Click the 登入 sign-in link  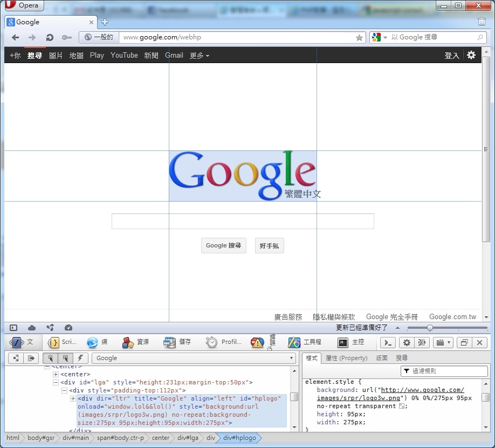coord(451,56)
